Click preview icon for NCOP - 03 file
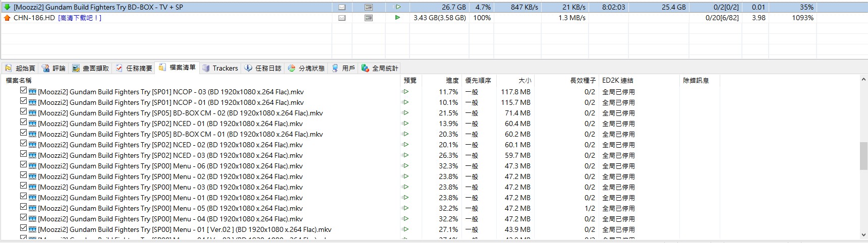This screenshot has height=243, width=868. [x=405, y=92]
